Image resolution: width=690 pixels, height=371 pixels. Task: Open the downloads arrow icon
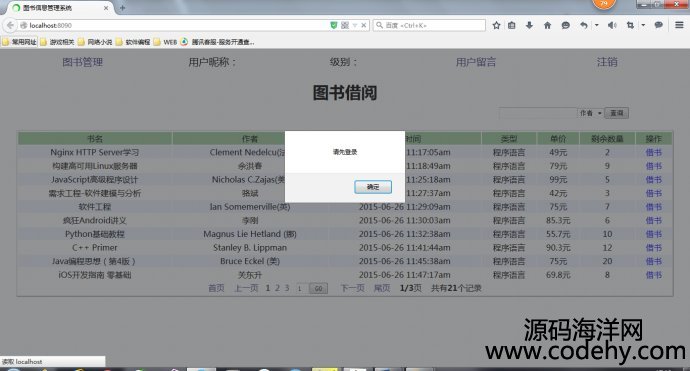(529, 26)
